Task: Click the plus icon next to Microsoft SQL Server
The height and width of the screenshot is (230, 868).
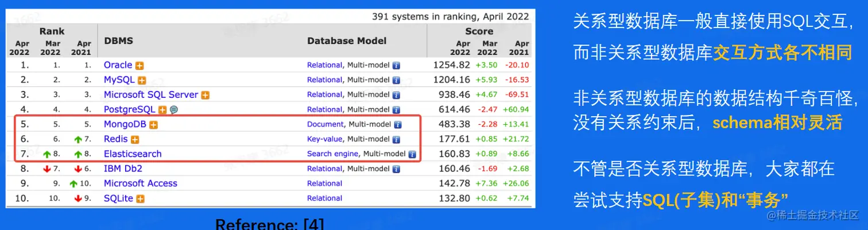Action: (x=205, y=95)
